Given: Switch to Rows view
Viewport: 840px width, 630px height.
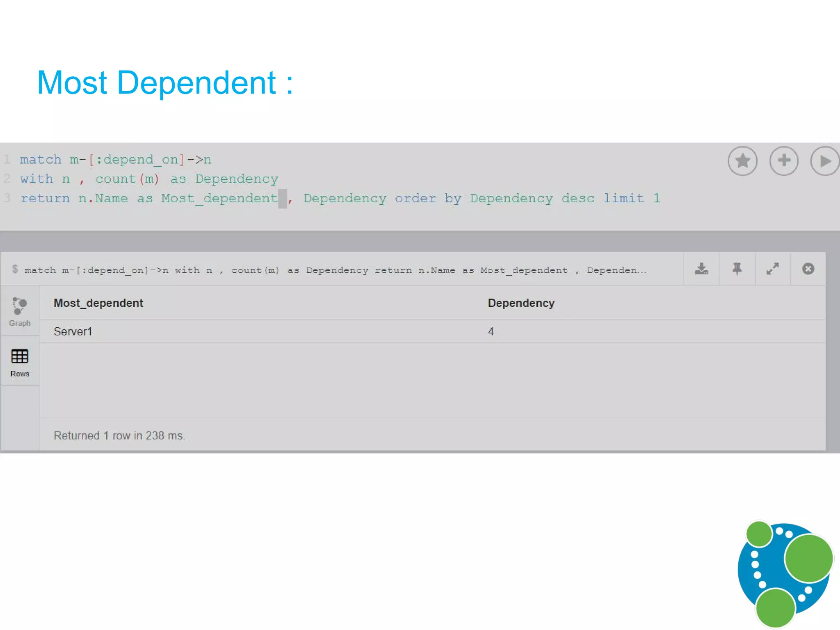Looking at the screenshot, I should pyautogui.click(x=20, y=362).
